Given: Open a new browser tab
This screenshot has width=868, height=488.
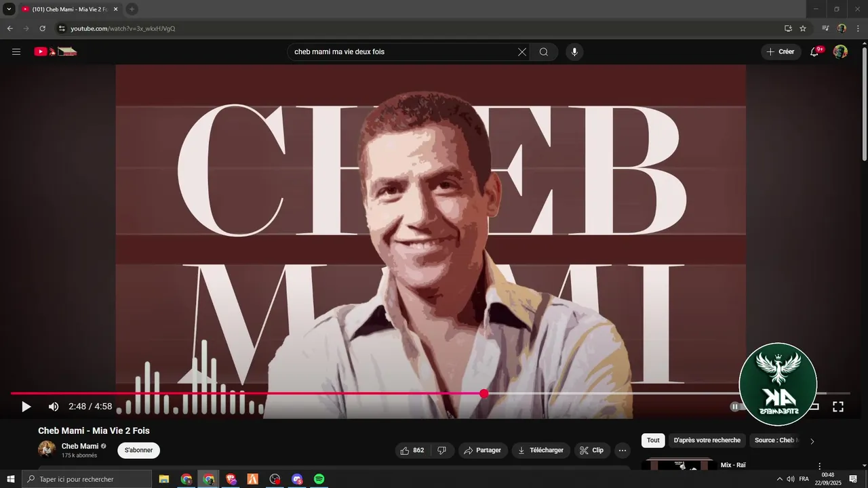Looking at the screenshot, I should (x=132, y=9).
